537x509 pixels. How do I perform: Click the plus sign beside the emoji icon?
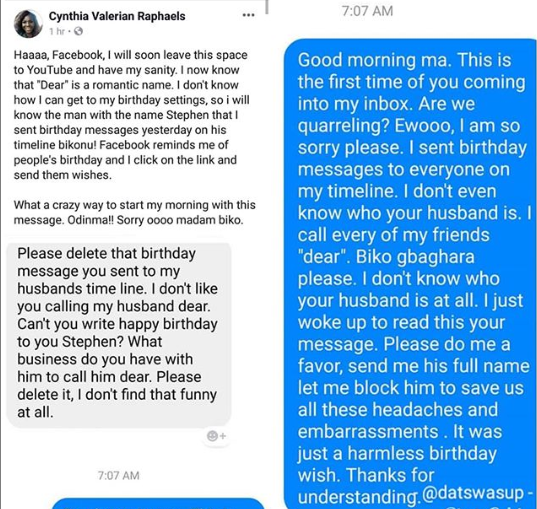223,436
